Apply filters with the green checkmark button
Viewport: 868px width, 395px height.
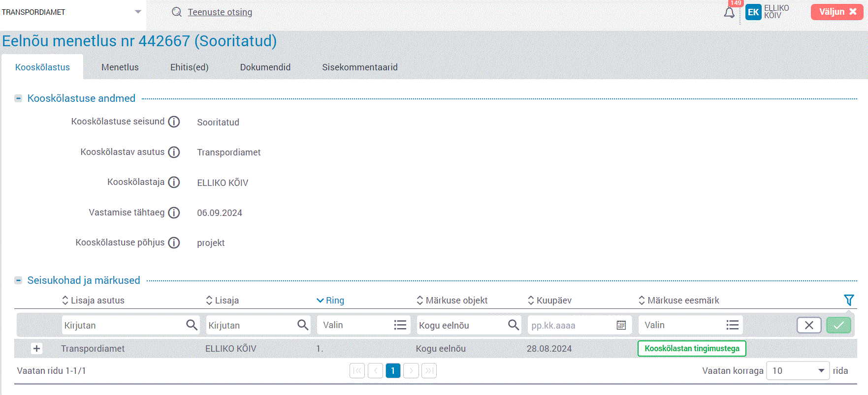(838, 325)
